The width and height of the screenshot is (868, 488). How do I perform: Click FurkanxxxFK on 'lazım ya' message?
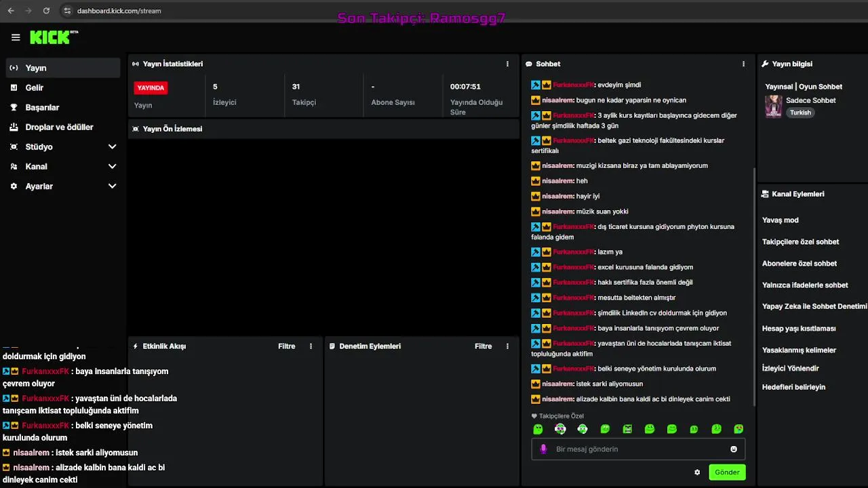[574, 251]
